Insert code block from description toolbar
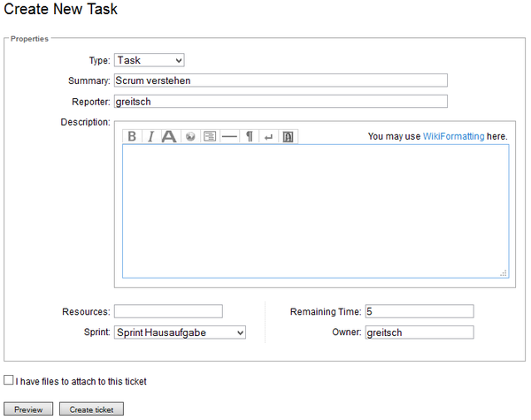Screen dimensions: 531x420 [x=210, y=136]
